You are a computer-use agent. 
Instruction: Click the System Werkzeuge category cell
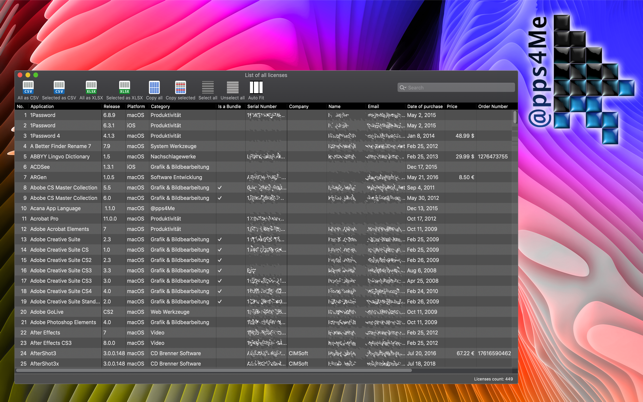click(173, 146)
